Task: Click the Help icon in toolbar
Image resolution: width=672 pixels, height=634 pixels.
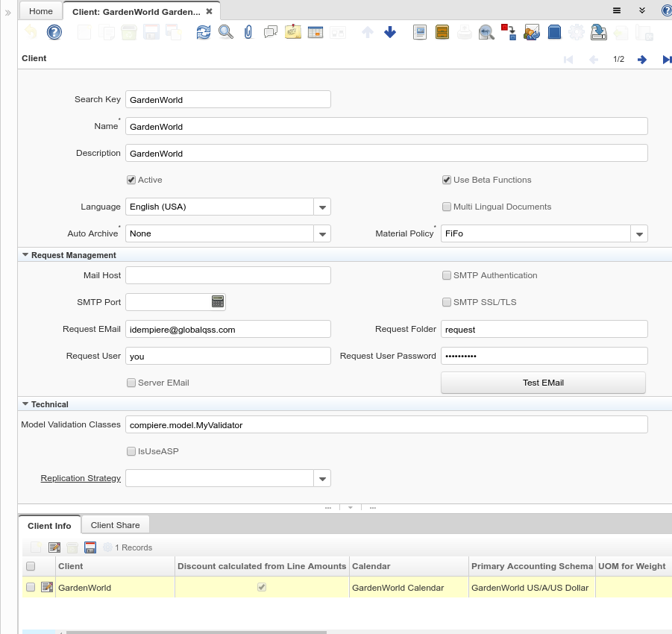Action: (54, 32)
